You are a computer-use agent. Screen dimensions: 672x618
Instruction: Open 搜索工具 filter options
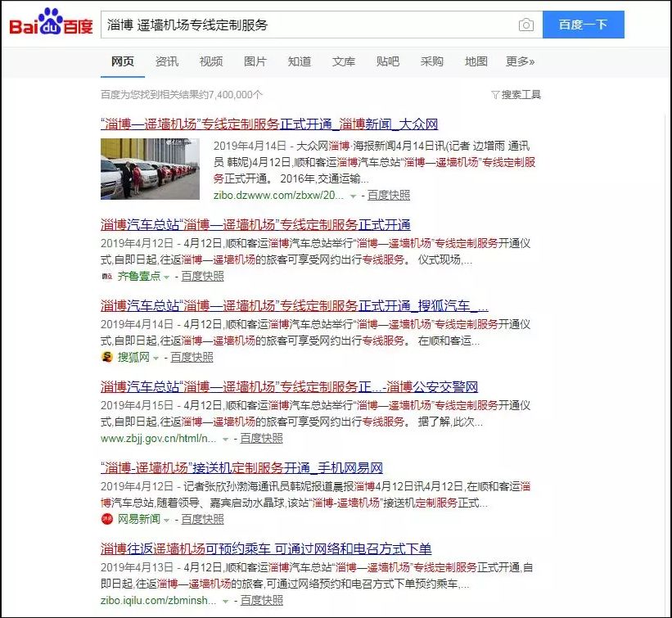516,95
